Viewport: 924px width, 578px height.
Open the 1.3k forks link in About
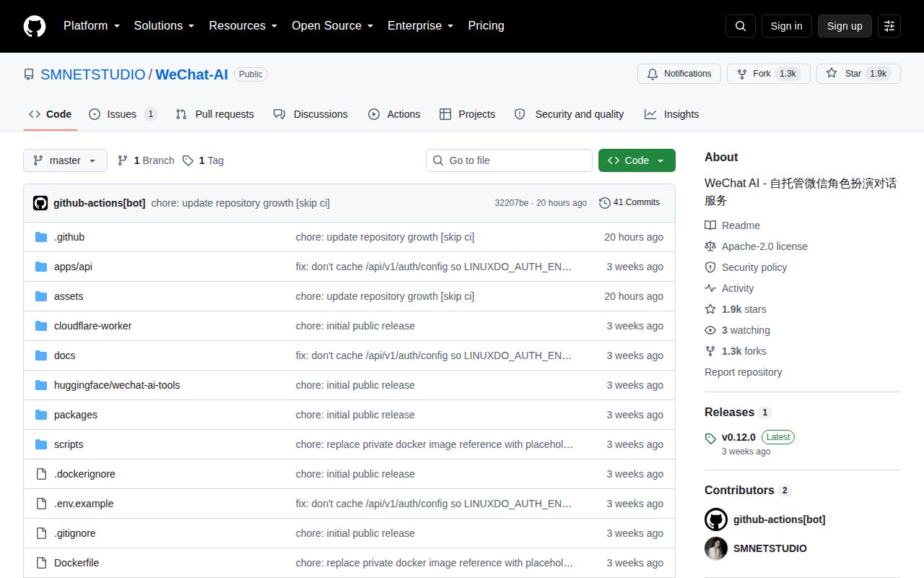(x=736, y=351)
